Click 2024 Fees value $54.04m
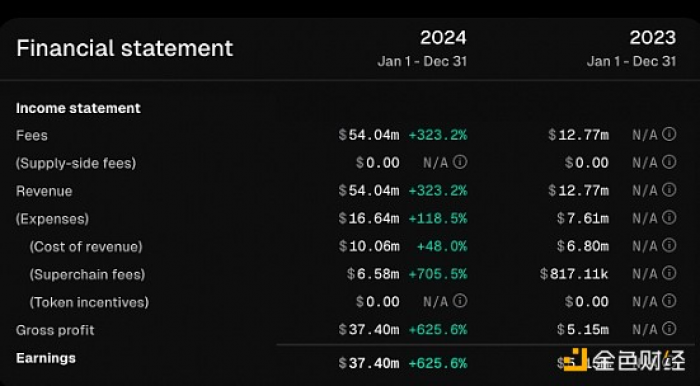Screen dimensions: 700x386 (369, 135)
